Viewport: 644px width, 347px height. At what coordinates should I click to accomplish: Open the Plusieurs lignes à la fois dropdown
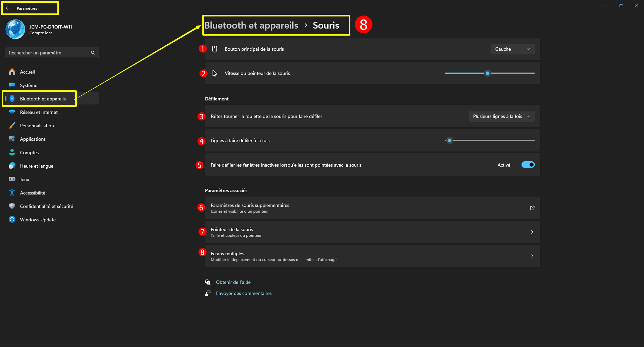501,116
